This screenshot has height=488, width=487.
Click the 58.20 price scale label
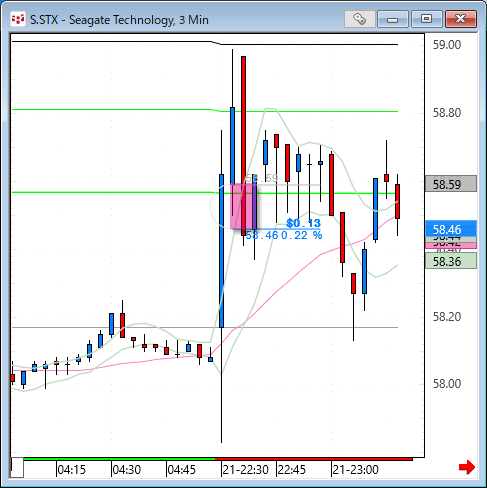coord(447,316)
